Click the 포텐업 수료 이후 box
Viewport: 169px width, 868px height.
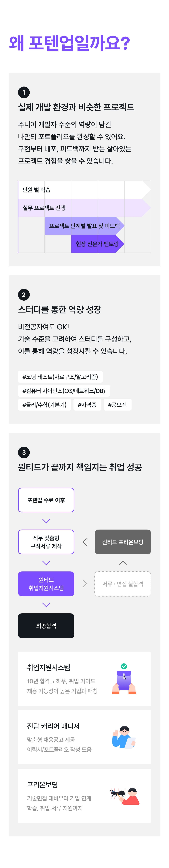coord(46,500)
